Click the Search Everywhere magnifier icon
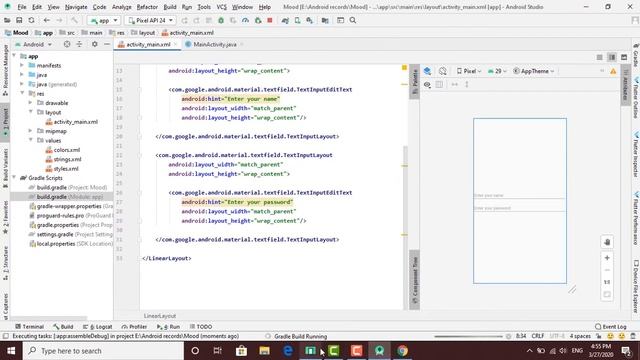The image size is (640, 360). click(x=353, y=20)
